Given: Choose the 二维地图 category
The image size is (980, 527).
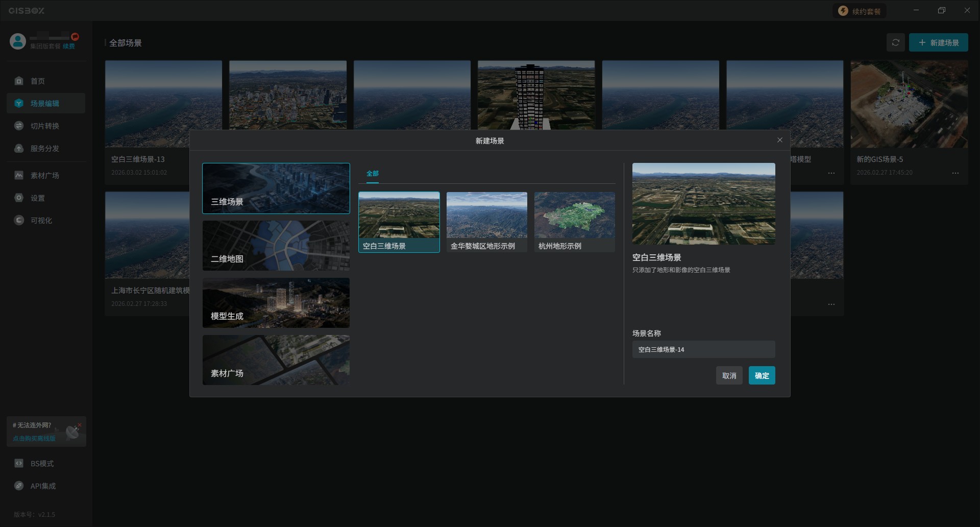Looking at the screenshot, I should pyautogui.click(x=276, y=246).
